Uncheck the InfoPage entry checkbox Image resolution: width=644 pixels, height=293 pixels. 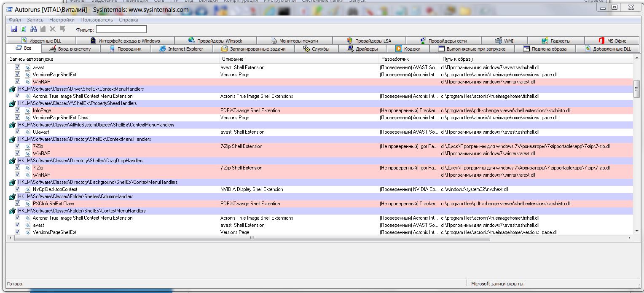click(17, 110)
